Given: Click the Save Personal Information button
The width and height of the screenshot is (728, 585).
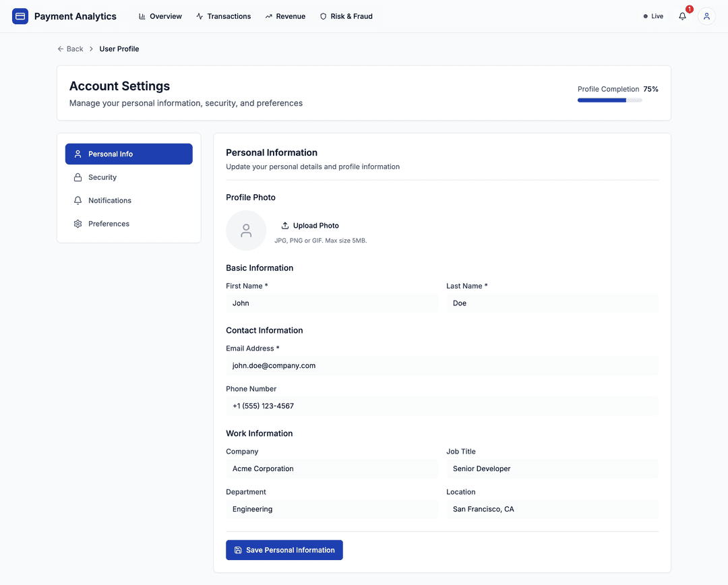Looking at the screenshot, I should click(x=284, y=550).
